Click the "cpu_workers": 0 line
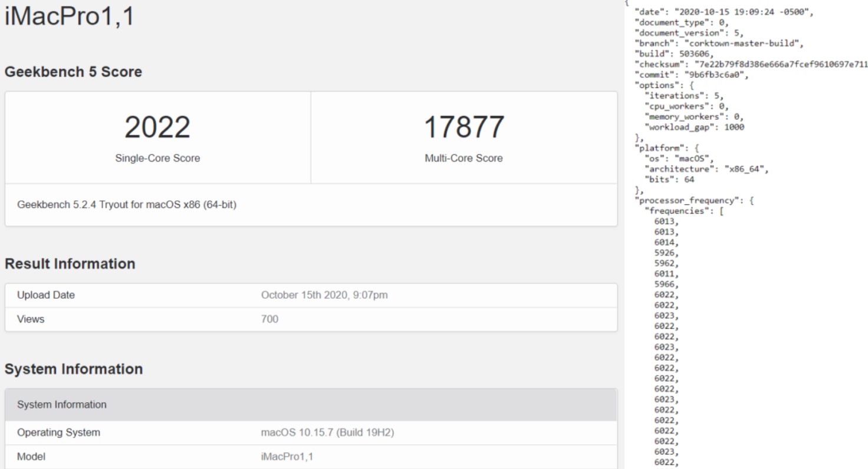Screen dimensions: 868x469 coord(686,106)
